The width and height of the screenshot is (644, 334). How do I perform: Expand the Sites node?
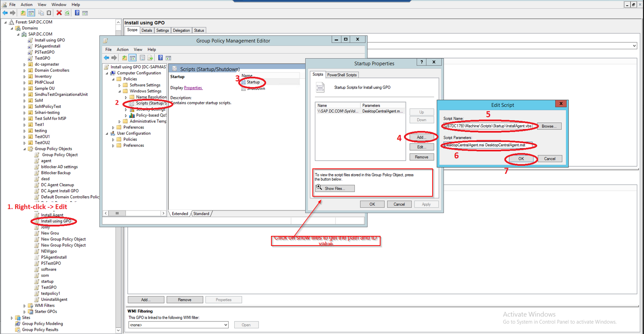(12, 318)
